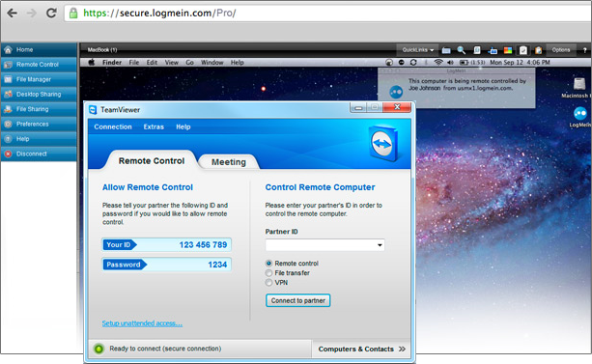Image resolution: width=592 pixels, height=364 pixels.
Task: Click the LogMeIn icon in the notification
Action: pos(396,92)
